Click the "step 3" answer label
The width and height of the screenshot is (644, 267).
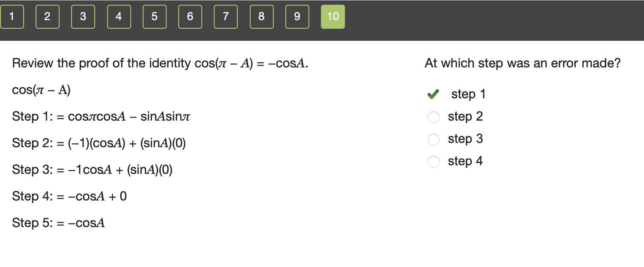[x=465, y=139]
